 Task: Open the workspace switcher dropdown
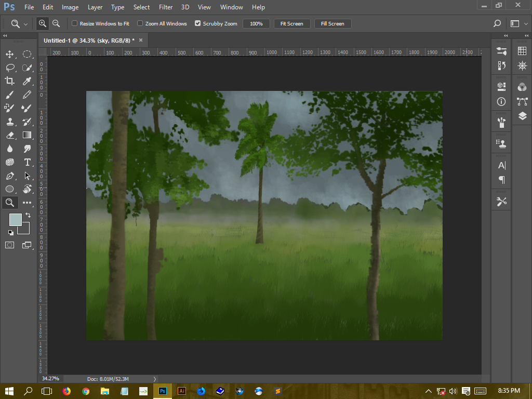pyautogui.click(x=519, y=23)
